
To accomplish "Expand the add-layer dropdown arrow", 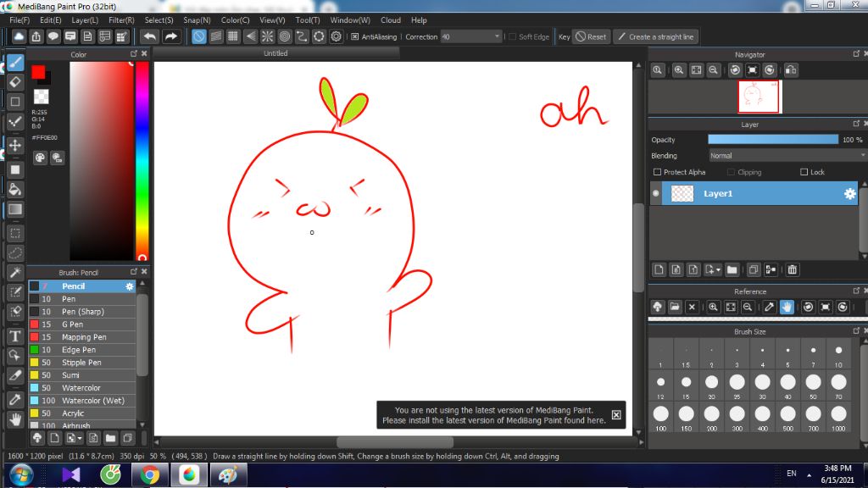I will coord(713,270).
